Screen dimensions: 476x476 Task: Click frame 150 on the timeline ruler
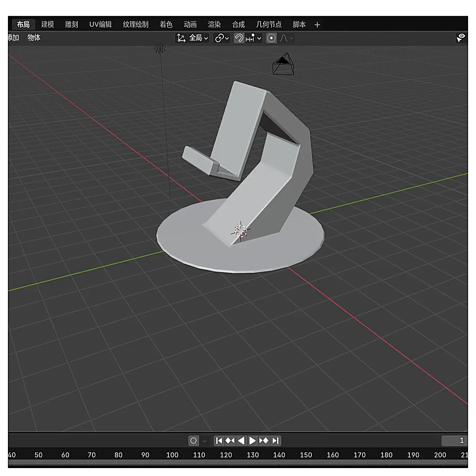pos(306,455)
